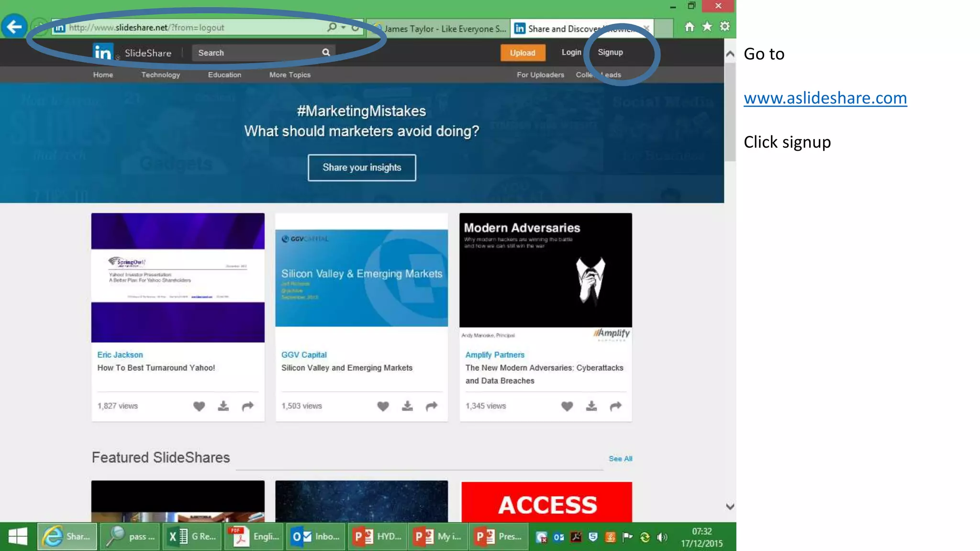Click the browser back arrow button
The width and height of the screenshot is (980, 551).
(14, 27)
